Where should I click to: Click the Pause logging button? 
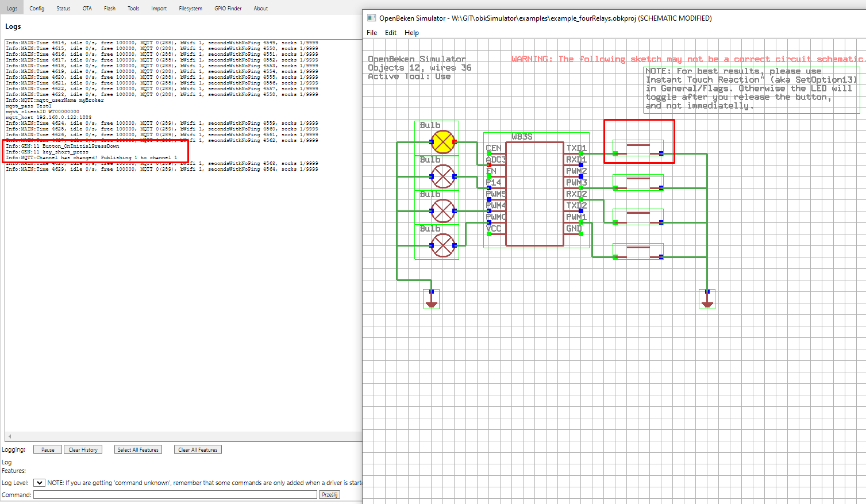(x=48, y=450)
